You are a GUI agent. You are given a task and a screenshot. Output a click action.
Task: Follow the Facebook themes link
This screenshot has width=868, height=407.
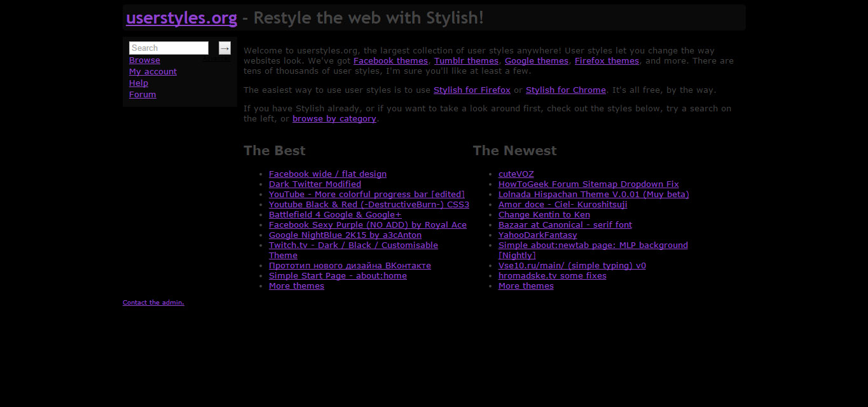point(390,61)
